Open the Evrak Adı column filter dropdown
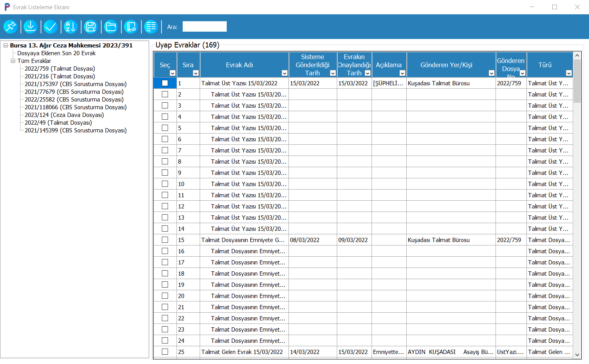 pyautogui.click(x=285, y=73)
